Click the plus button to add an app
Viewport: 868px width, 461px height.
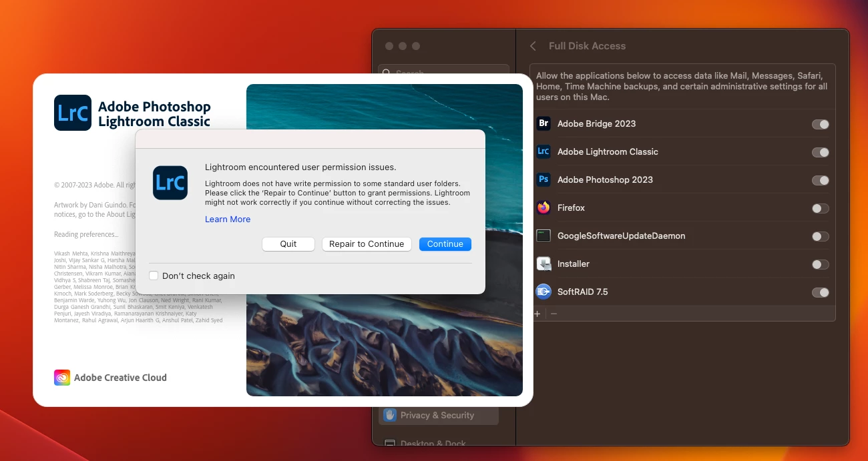537,314
